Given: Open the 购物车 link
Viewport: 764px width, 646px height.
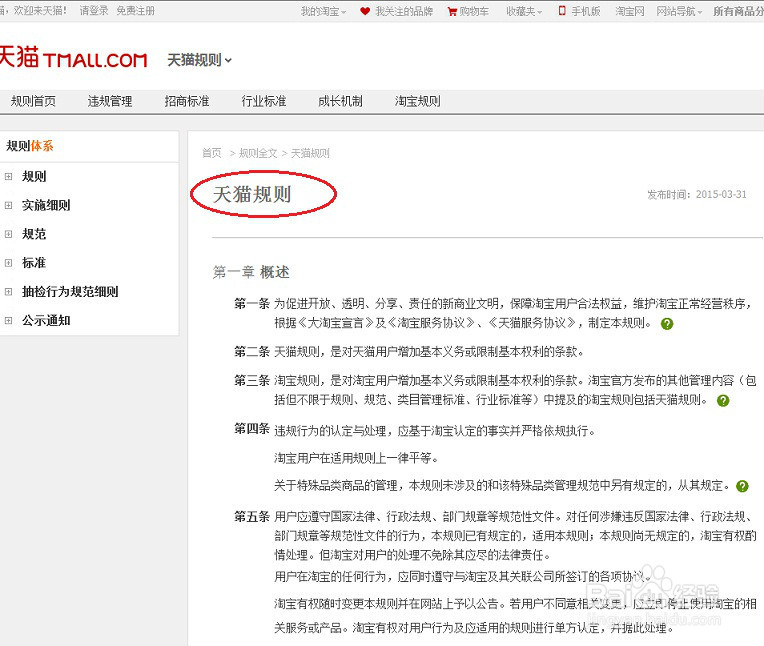Looking at the screenshot, I should click(474, 11).
